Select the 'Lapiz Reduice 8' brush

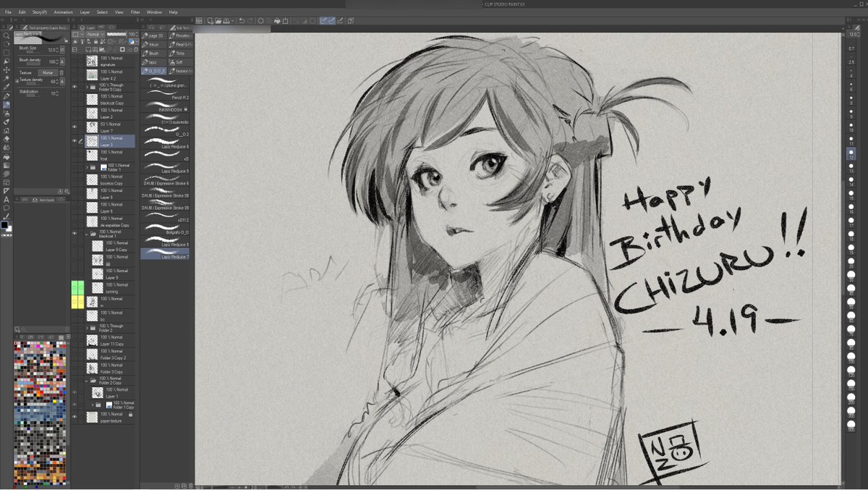pyautogui.click(x=165, y=240)
